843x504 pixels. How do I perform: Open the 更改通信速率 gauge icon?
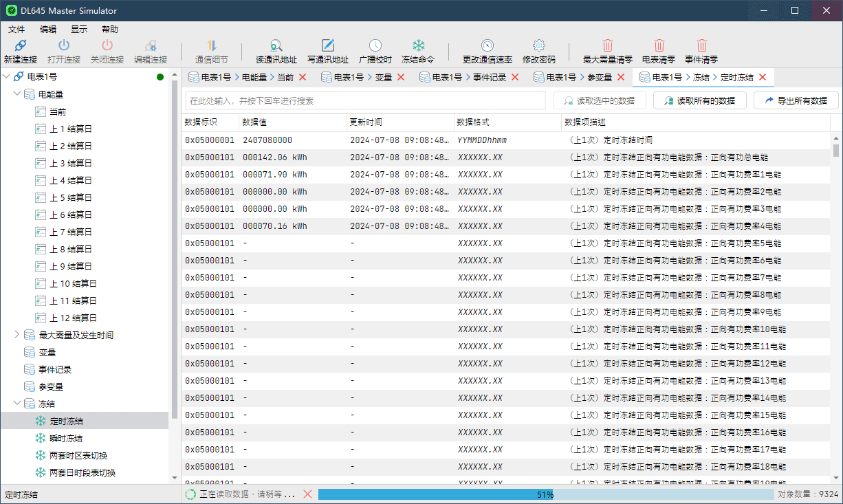[x=487, y=45]
